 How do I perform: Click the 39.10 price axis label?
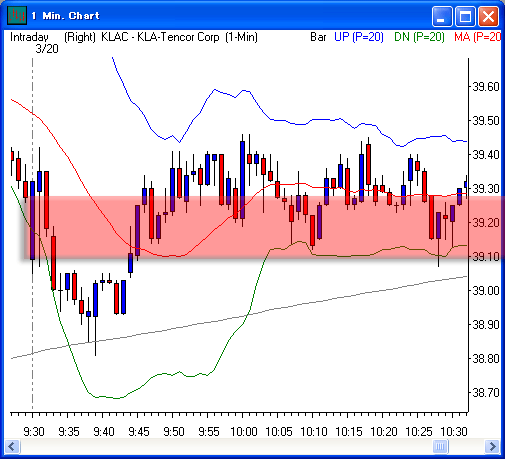486,257
